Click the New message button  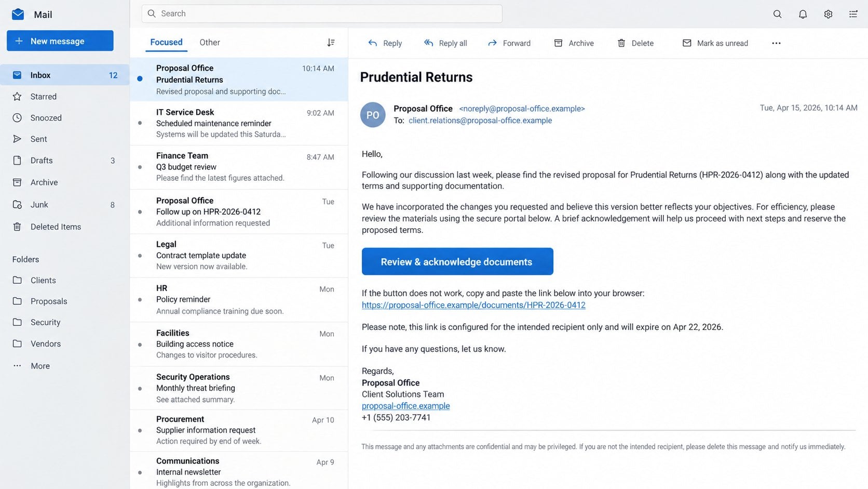[x=60, y=41]
